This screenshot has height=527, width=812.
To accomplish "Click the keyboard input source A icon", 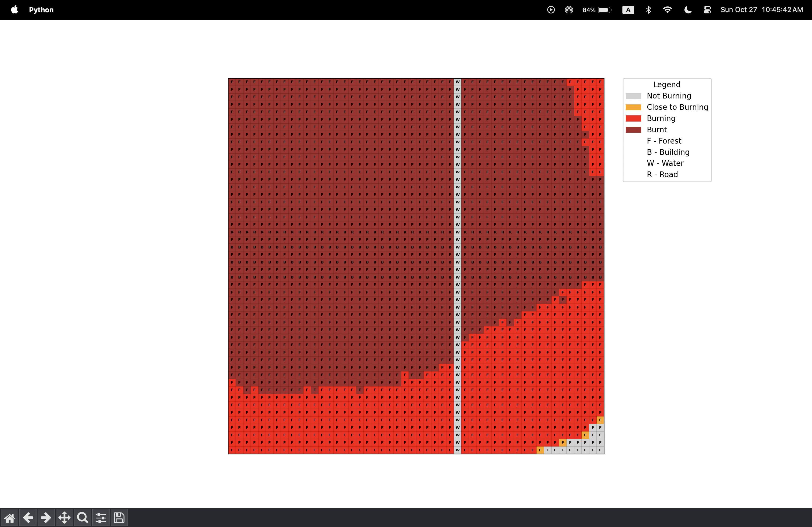I will click(x=628, y=10).
